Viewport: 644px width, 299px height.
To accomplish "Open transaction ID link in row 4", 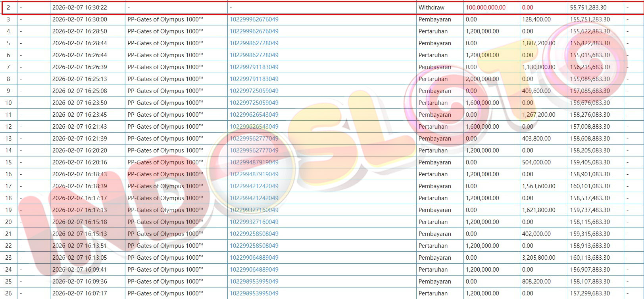I will [x=254, y=31].
